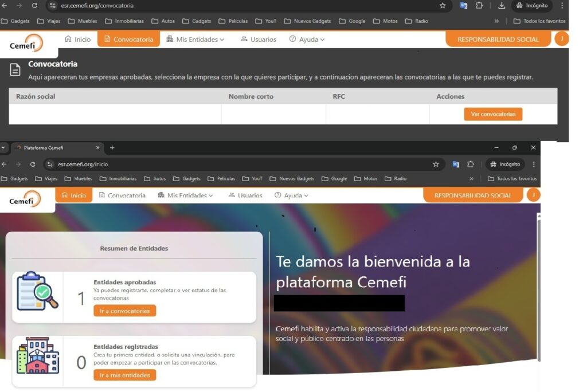
Task: Reload page in top browser window
Action: coord(34,6)
